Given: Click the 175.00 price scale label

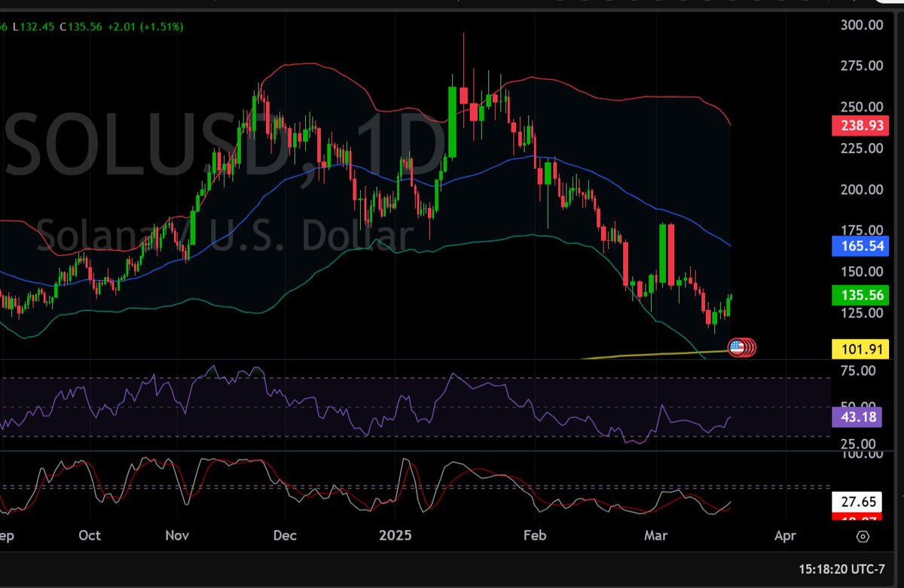Looking at the screenshot, I should pyautogui.click(x=862, y=230).
